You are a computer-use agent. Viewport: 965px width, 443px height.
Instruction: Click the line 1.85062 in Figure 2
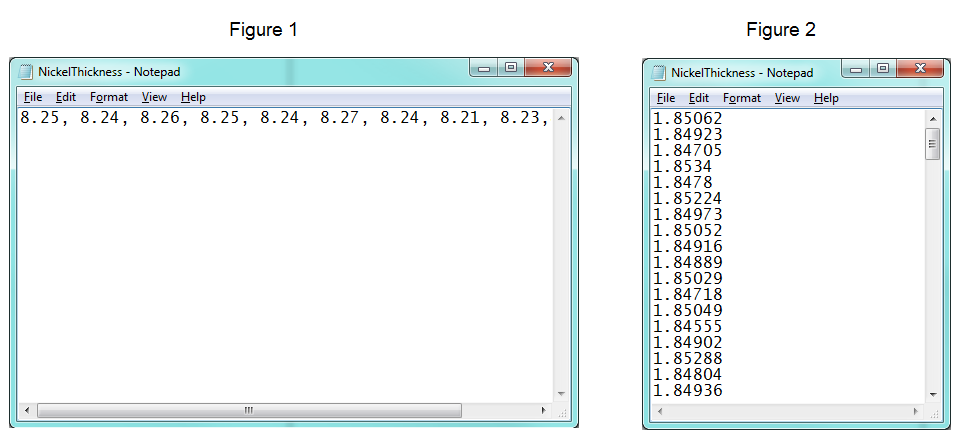coord(687,118)
